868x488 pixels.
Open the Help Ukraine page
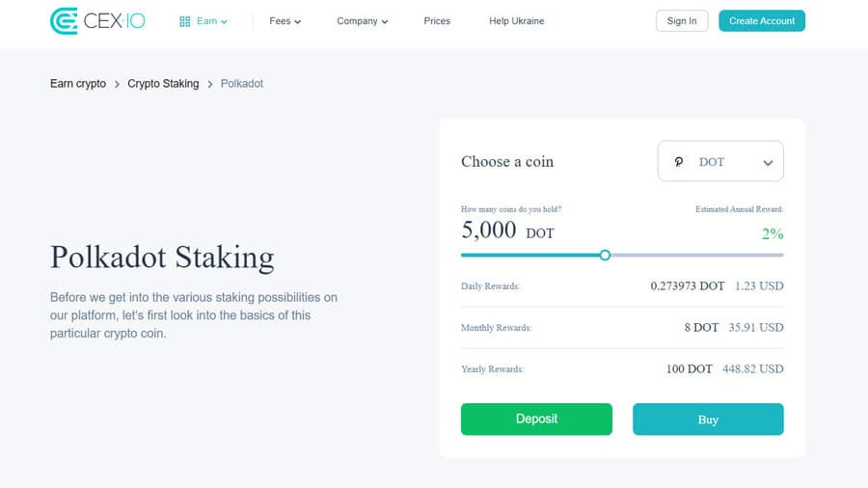pyautogui.click(x=517, y=21)
